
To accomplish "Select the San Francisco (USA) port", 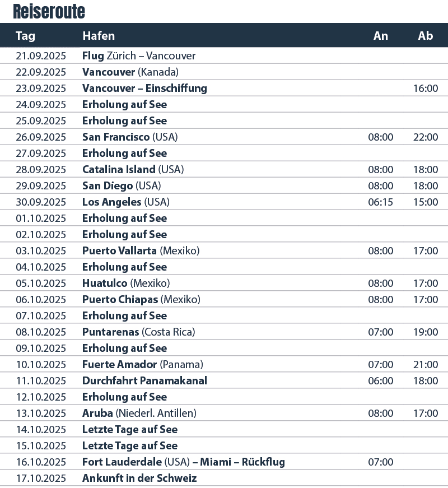I will click(130, 137).
